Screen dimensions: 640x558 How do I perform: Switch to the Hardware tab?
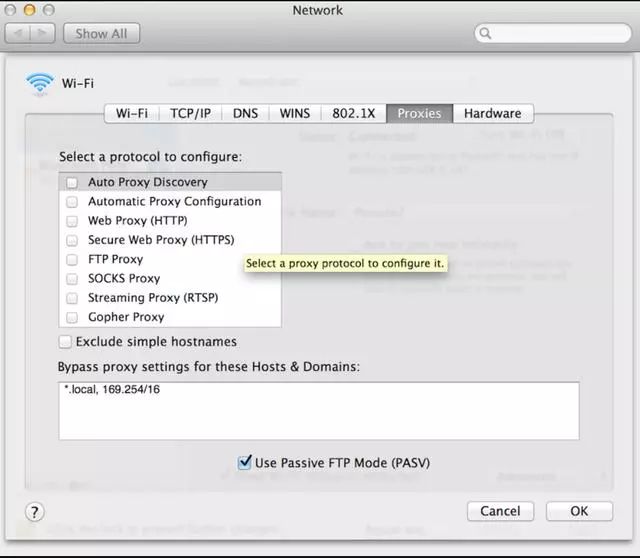493,113
